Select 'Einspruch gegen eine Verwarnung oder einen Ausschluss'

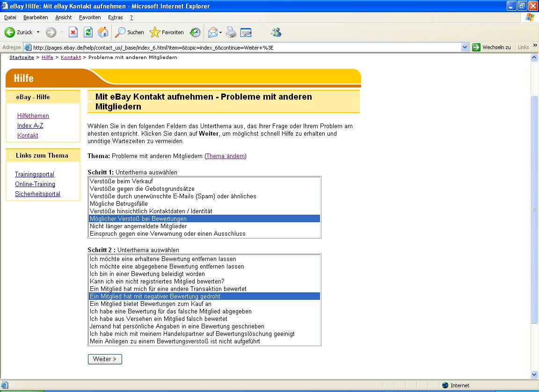(204, 233)
